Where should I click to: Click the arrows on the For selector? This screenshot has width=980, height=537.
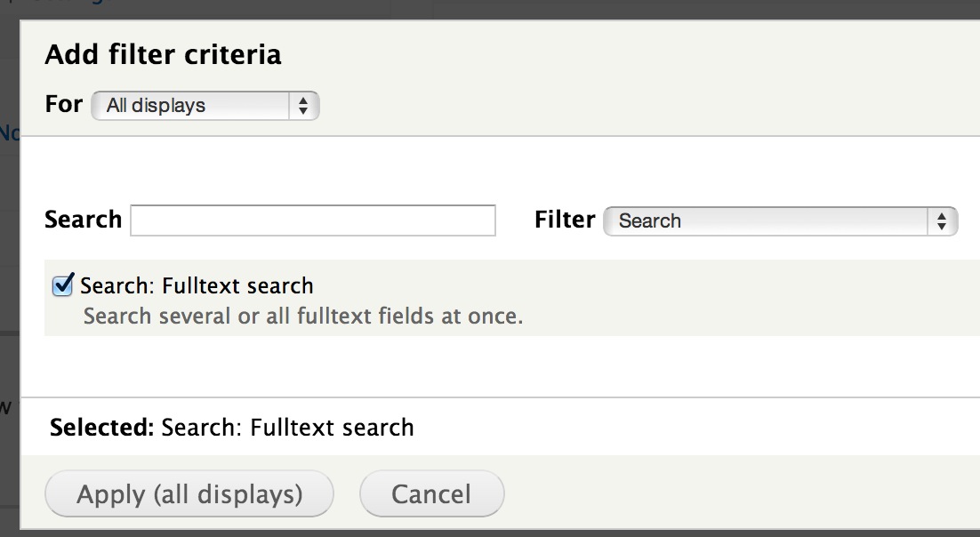303,106
